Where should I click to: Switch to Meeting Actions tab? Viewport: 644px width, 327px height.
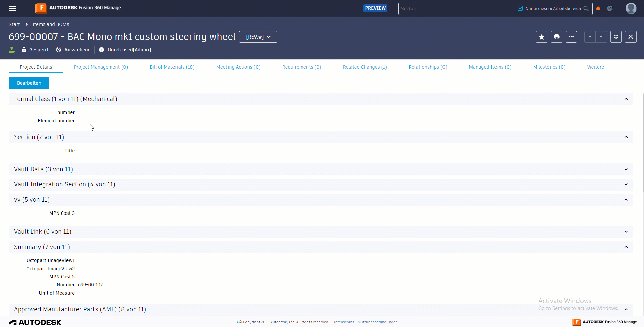click(x=238, y=67)
